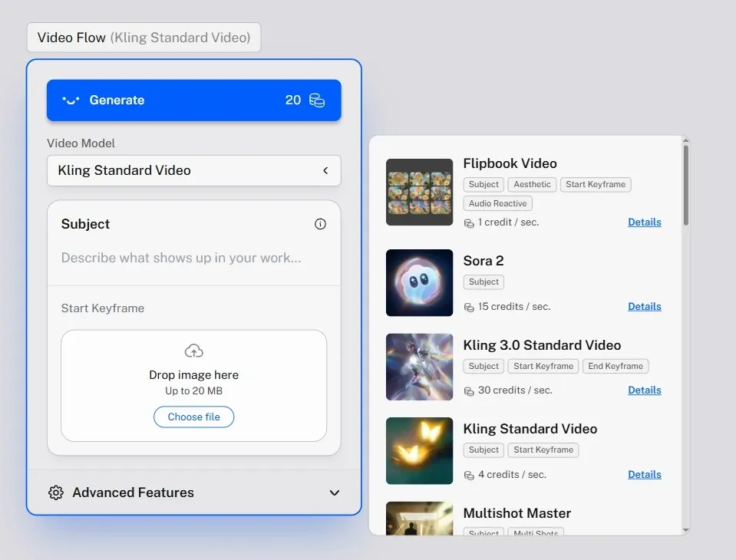This screenshot has width=736, height=560.
Task: Select the Kling 3.0 Standard Video thumbnail
Action: pyautogui.click(x=420, y=367)
